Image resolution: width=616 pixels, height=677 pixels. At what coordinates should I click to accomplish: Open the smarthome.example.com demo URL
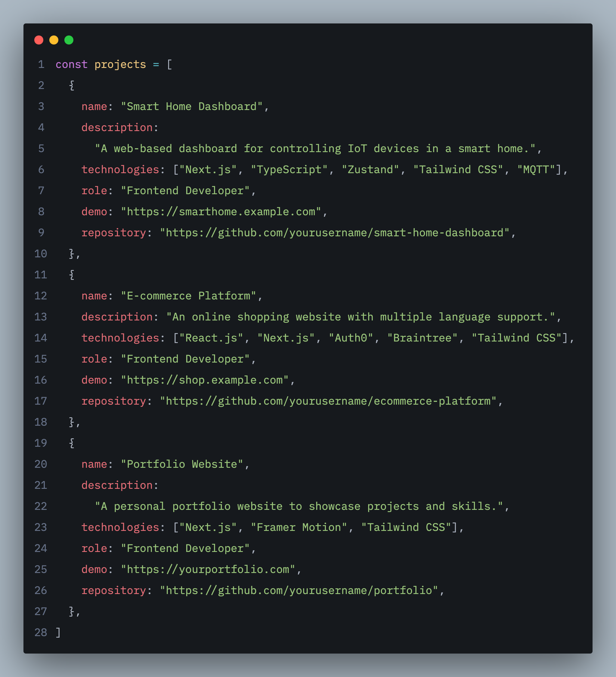click(x=221, y=212)
